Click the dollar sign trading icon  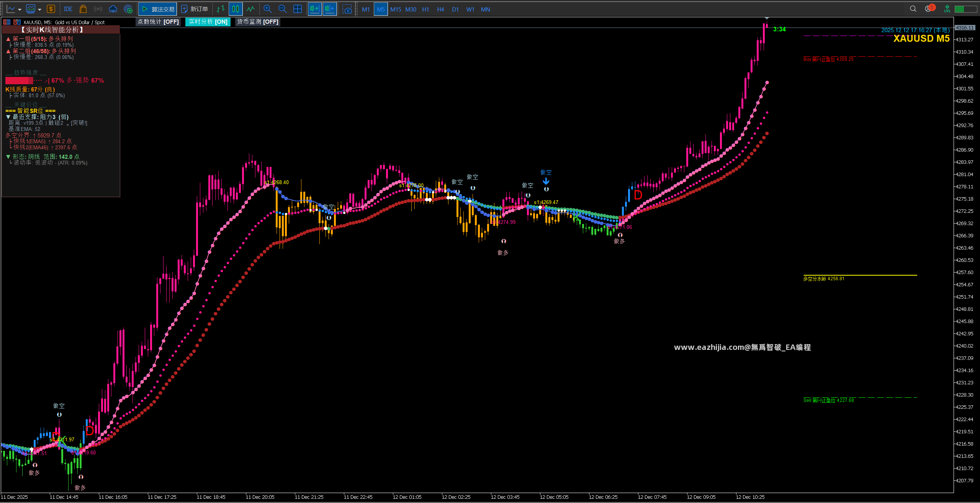pyautogui.click(x=51, y=9)
